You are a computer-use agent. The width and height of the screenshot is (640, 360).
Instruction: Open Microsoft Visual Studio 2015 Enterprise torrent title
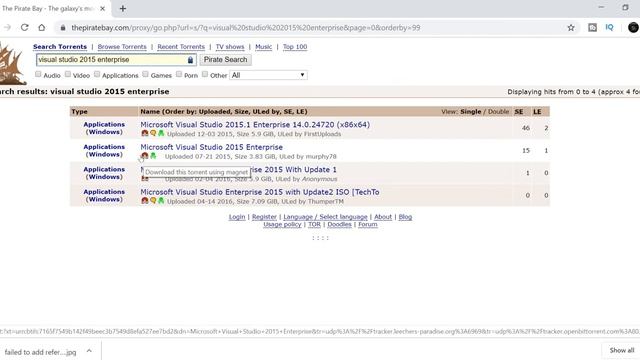click(x=211, y=147)
